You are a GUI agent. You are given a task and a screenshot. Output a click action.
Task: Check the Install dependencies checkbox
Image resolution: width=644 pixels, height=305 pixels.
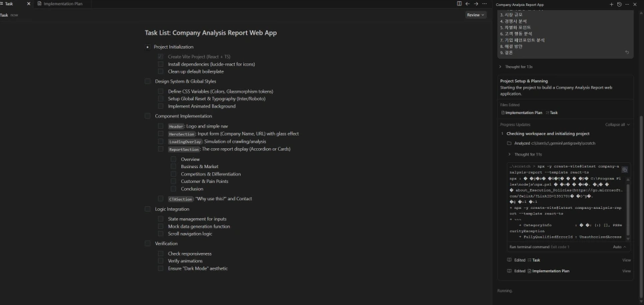pyautogui.click(x=161, y=64)
